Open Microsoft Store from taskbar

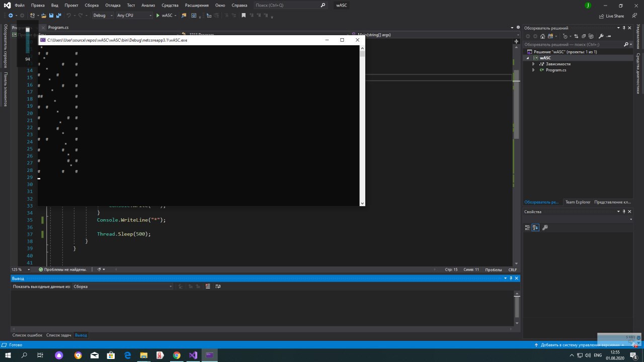(x=111, y=355)
